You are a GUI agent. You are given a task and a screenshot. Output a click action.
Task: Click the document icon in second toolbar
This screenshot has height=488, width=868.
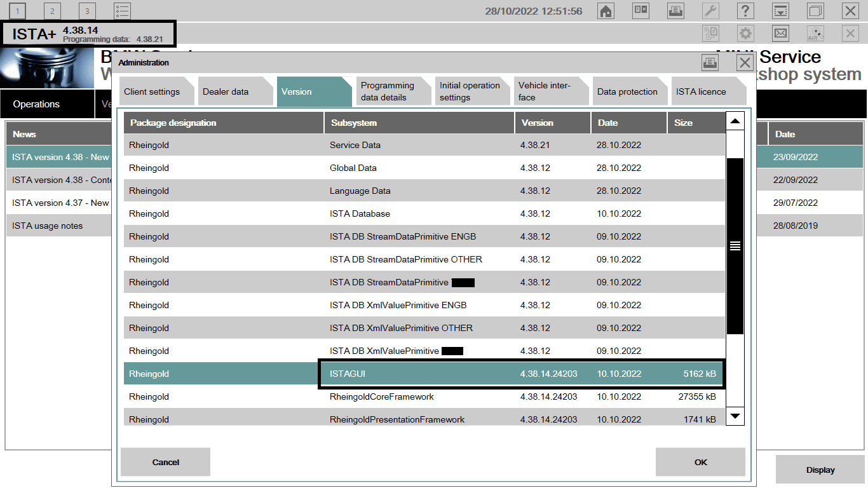coord(710,34)
